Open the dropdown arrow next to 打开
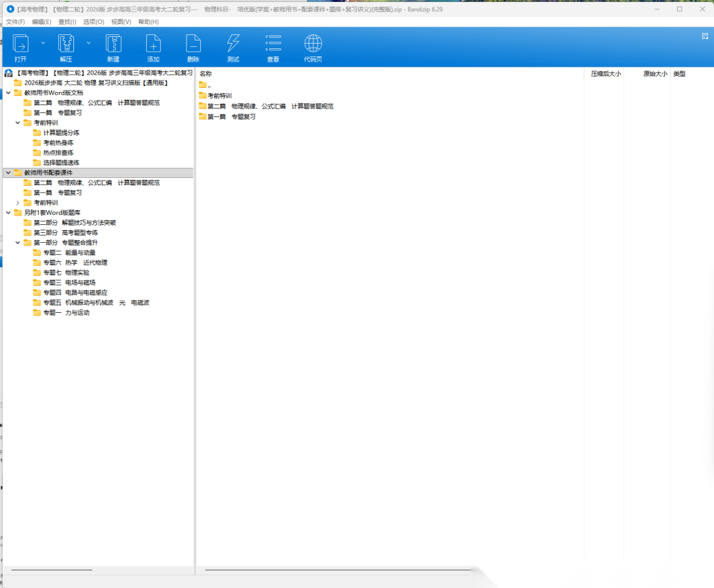This screenshot has width=714, height=588. (43, 43)
